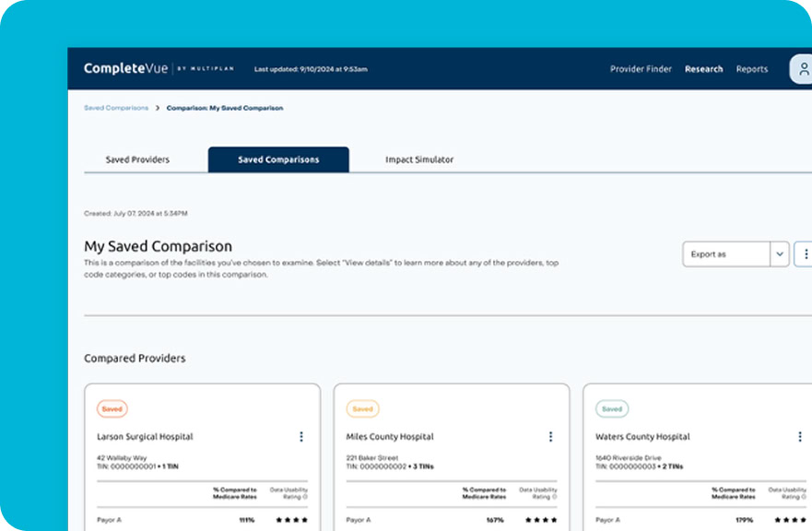
Task: Open the comparison options kebab menu beside Export as
Action: (805, 254)
